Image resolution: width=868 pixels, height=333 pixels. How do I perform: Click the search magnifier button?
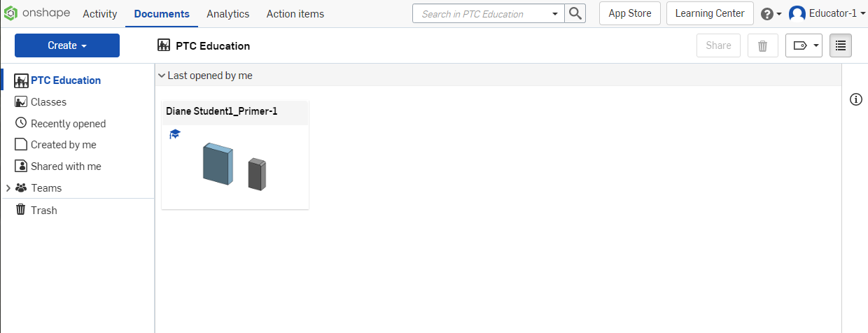[575, 13]
